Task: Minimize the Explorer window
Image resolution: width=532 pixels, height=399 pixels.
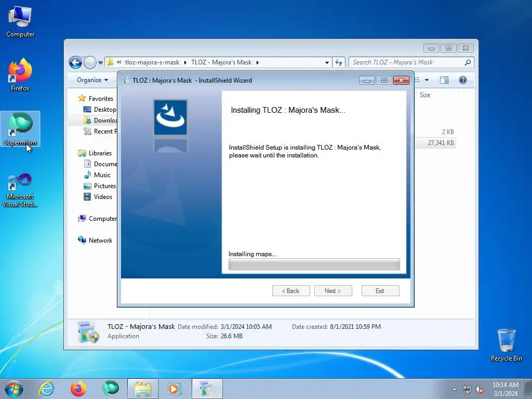Action: tap(431, 48)
